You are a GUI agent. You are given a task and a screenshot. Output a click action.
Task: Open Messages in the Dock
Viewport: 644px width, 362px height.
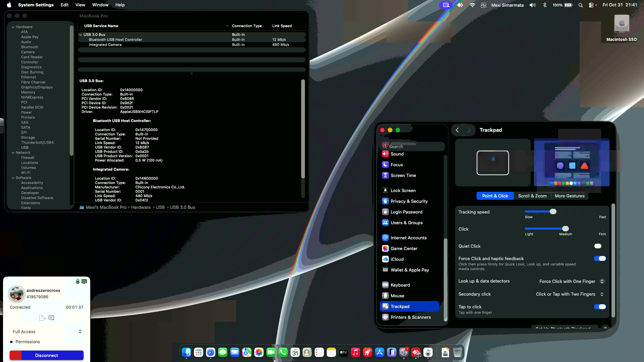click(x=223, y=352)
